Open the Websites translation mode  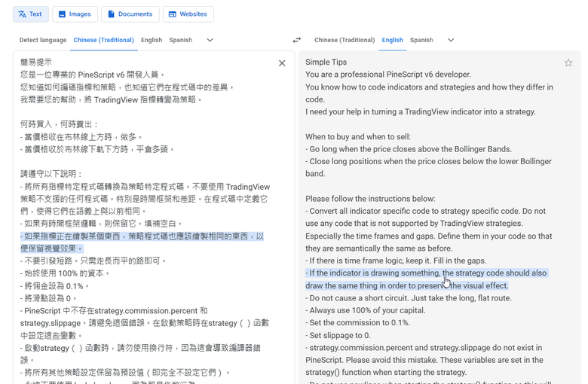[x=188, y=14]
